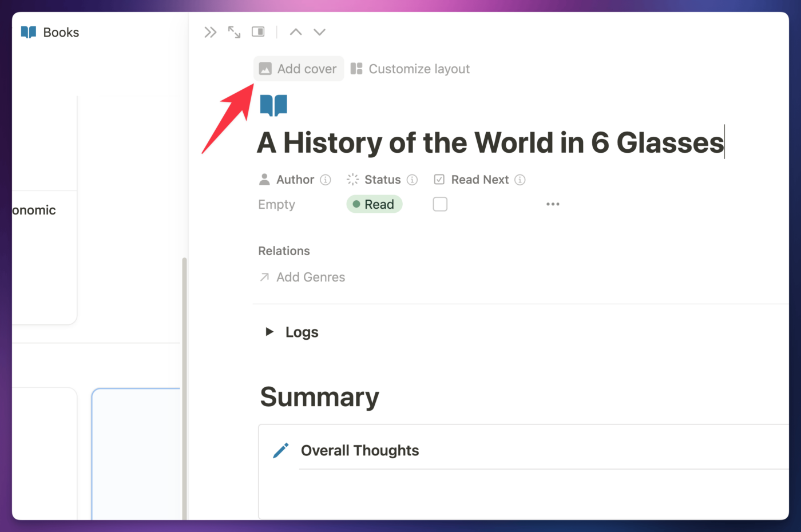The height and width of the screenshot is (532, 801).
Task: Click the left pane vertical scrollbar
Action: click(x=184, y=388)
